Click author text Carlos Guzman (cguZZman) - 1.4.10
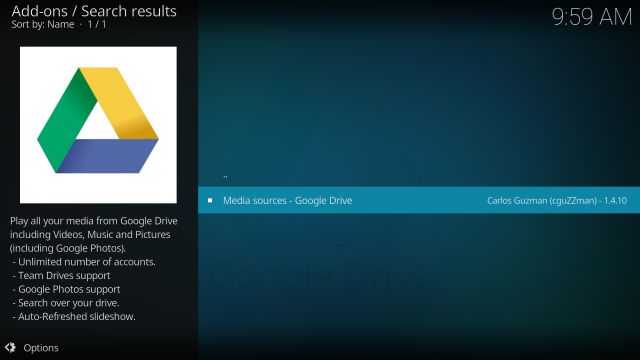Image resolution: width=640 pixels, height=360 pixels. tap(557, 200)
